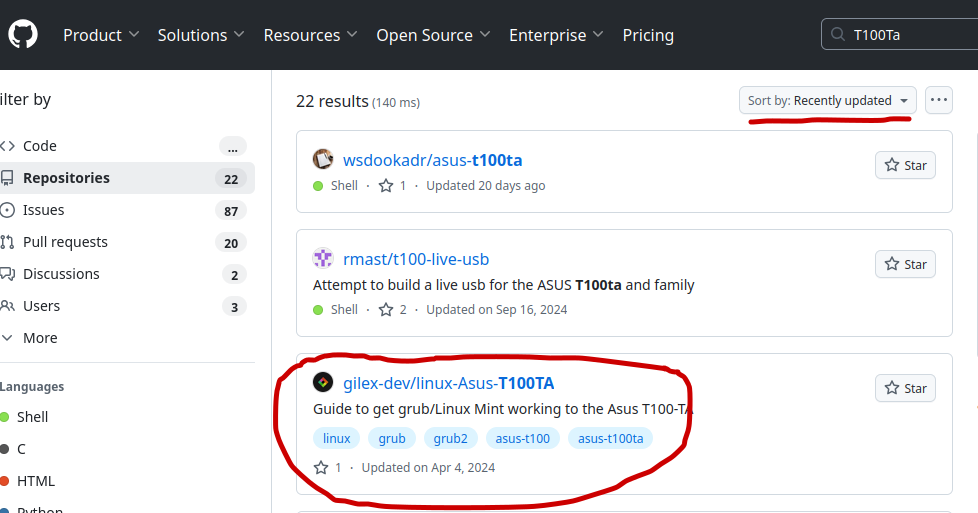Open the GitHub home logo
This screenshot has height=513, width=978.
[23, 34]
